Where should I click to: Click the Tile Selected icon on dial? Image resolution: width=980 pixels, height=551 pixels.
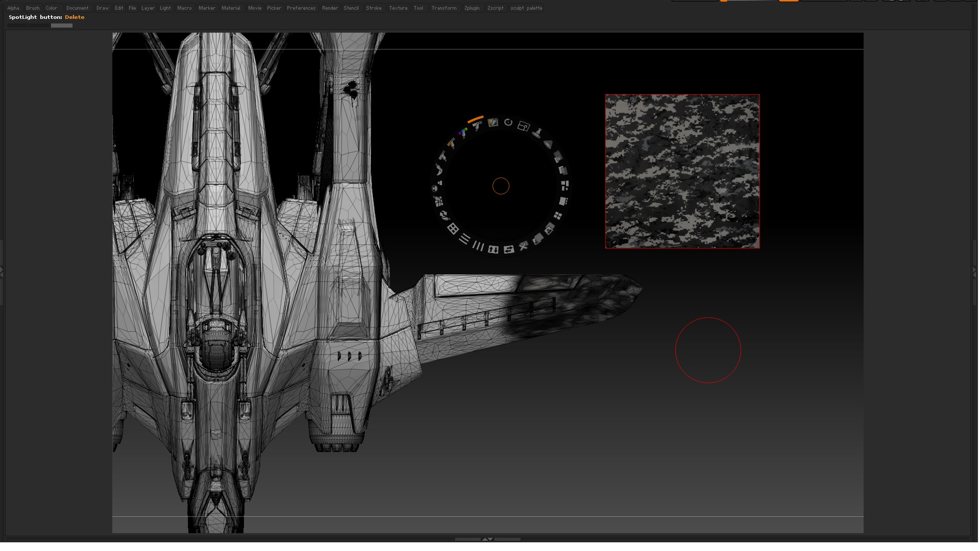click(x=563, y=201)
